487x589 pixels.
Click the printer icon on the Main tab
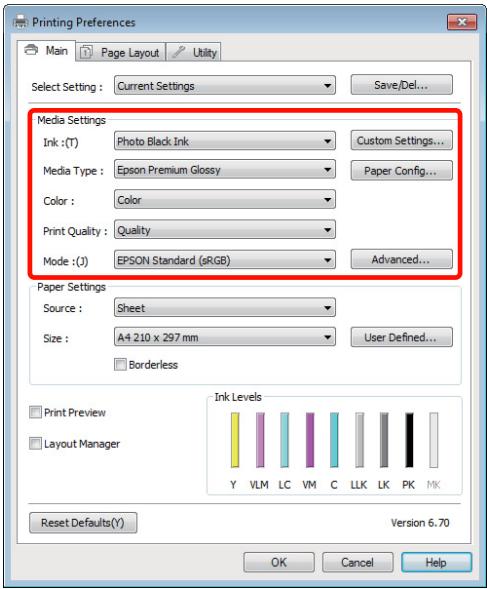(31, 50)
